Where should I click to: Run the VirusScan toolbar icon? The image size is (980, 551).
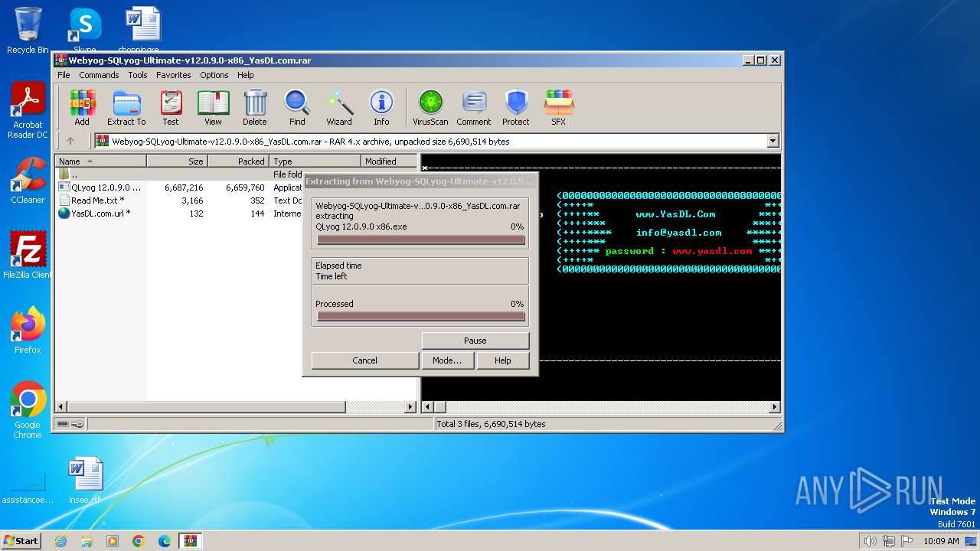pyautogui.click(x=430, y=107)
